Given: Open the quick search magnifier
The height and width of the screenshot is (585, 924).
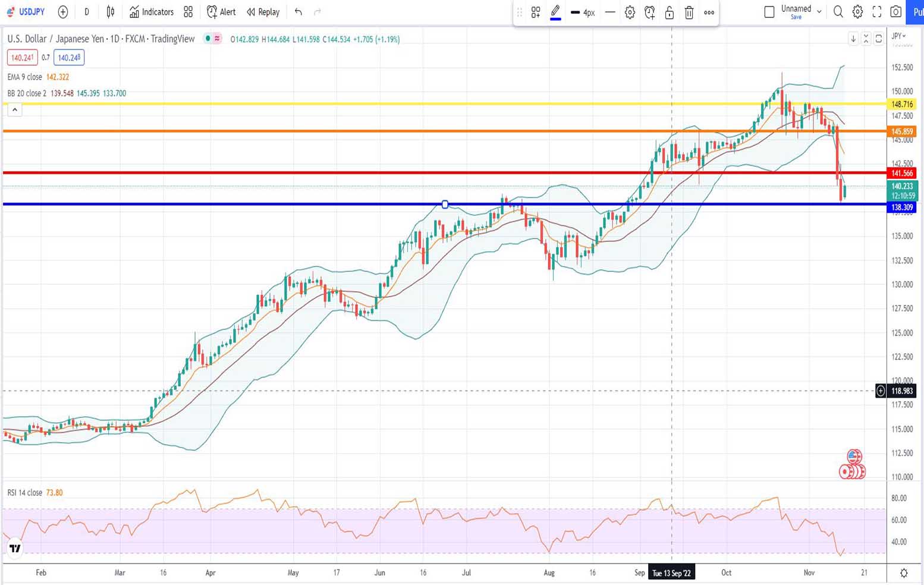Looking at the screenshot, I should pos(838,12).
